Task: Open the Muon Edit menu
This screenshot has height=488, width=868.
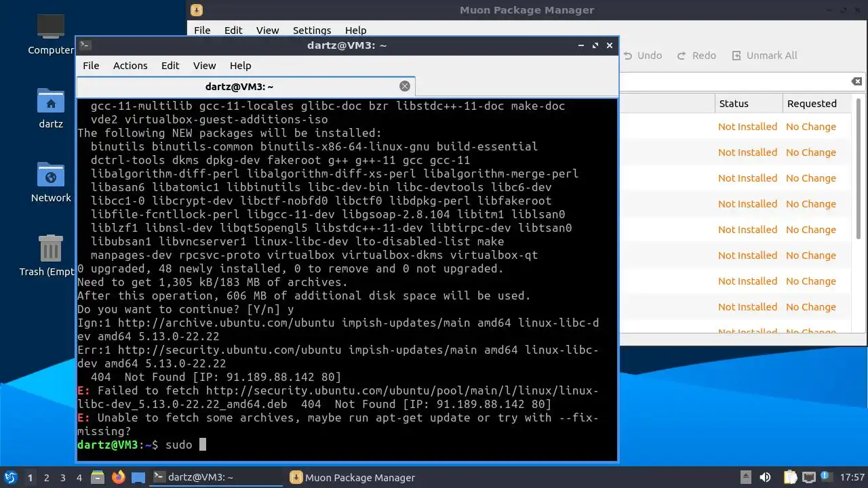Action: (233, 30)
